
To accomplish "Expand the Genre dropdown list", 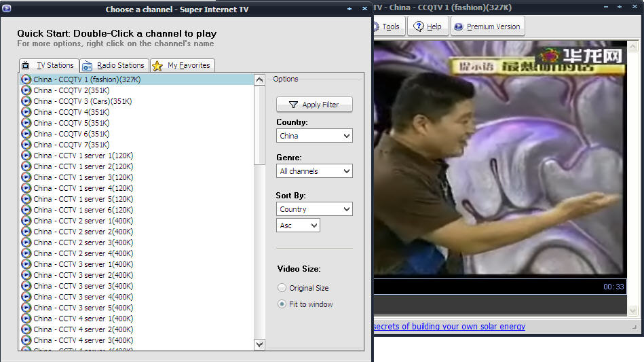I will pyautogui.click(x=314, y=171).
